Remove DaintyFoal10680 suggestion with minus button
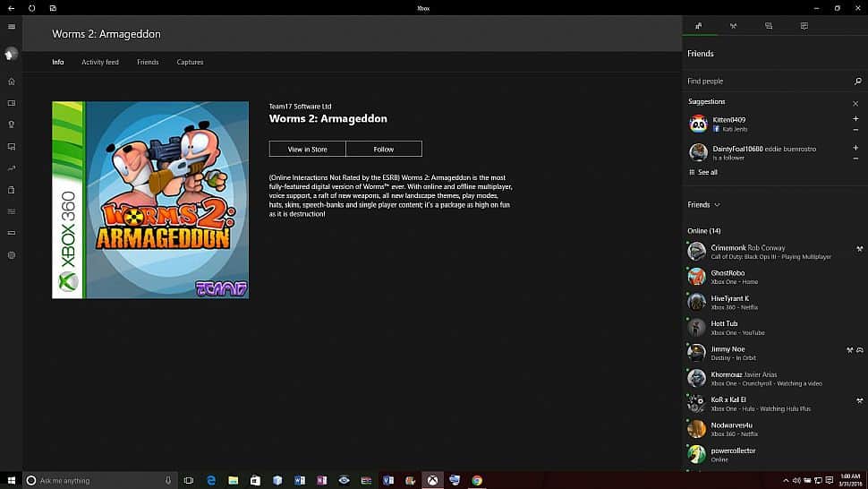This screenshot has width=868, height=489. [855, 159]
